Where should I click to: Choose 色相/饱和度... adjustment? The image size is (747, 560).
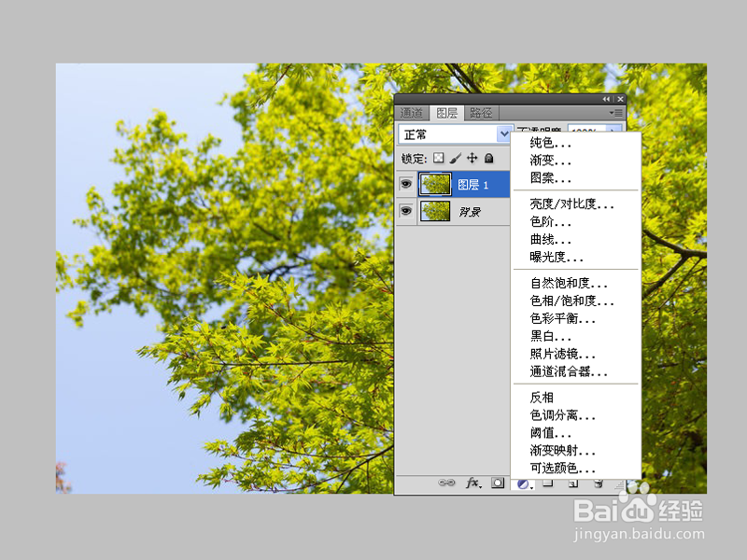(571, 301)
